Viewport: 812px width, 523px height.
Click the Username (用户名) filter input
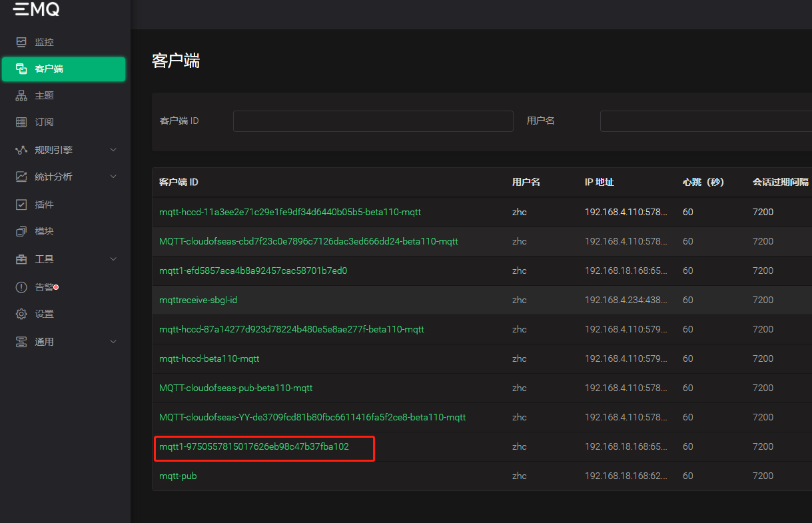pyautogui.click(x=705, y=121)
